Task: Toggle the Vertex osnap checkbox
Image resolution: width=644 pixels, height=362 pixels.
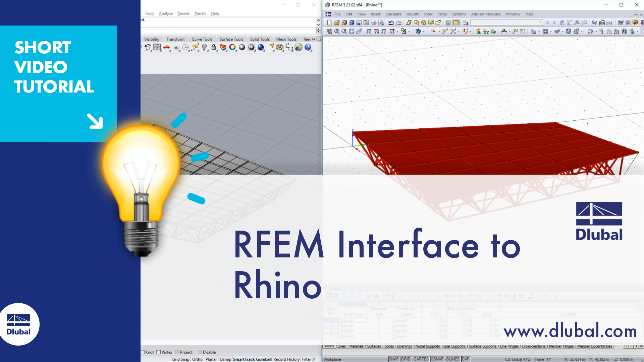Action: [x=158, y=352]
